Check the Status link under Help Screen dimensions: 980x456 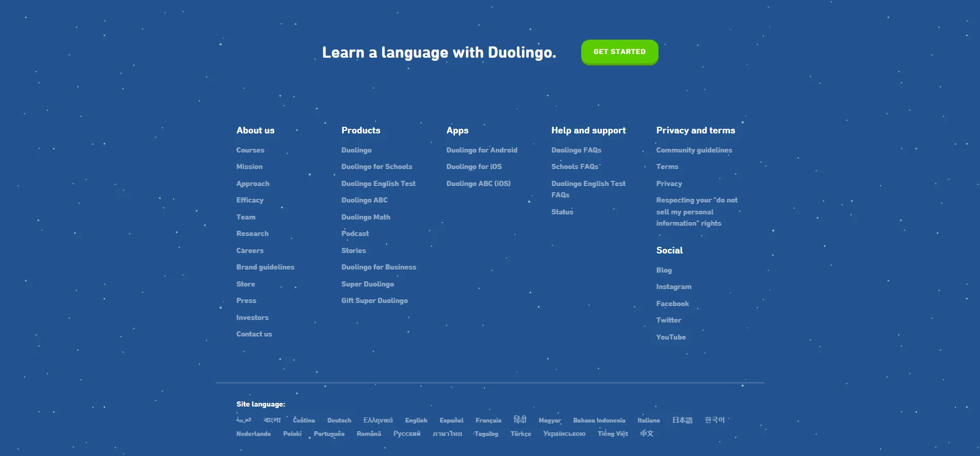[562, 212]
